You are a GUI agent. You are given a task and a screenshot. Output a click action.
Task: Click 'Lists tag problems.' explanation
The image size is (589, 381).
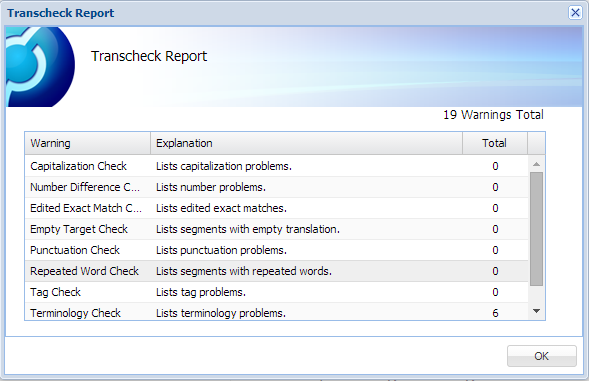pos(201,292)
